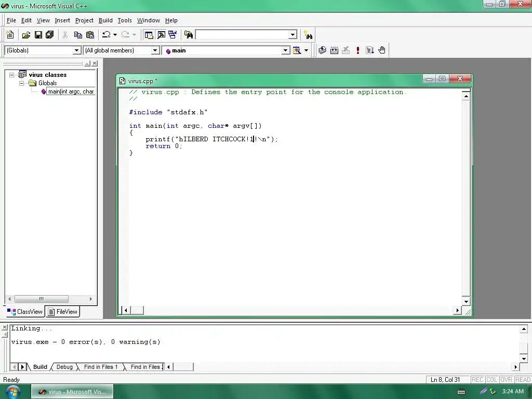The image size is (532, 399).
Task: Click the Cut scissors icon
Action: [x=65, y=35]
